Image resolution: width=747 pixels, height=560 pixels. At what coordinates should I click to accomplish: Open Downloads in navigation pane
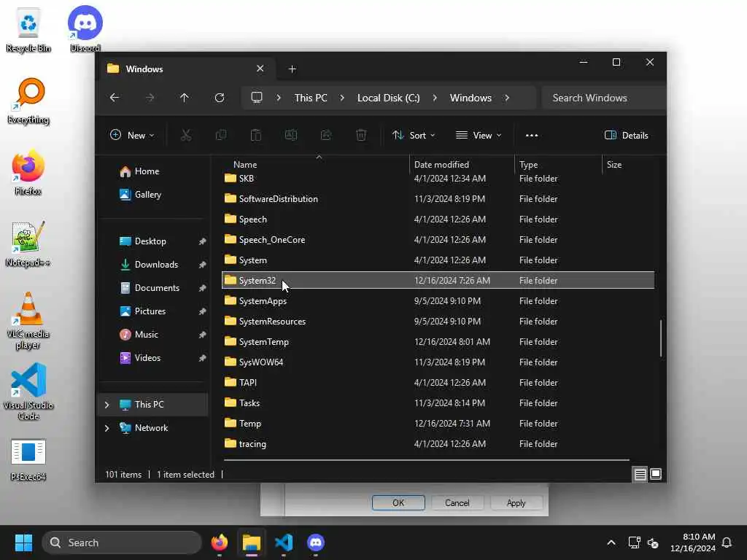(156, 265)
